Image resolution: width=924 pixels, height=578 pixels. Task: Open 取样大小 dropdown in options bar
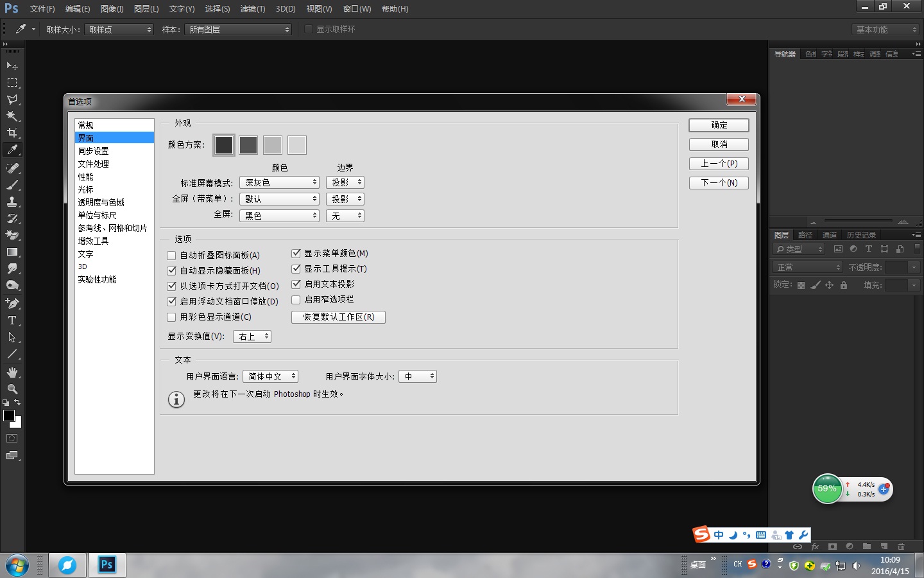click(119, 30)
